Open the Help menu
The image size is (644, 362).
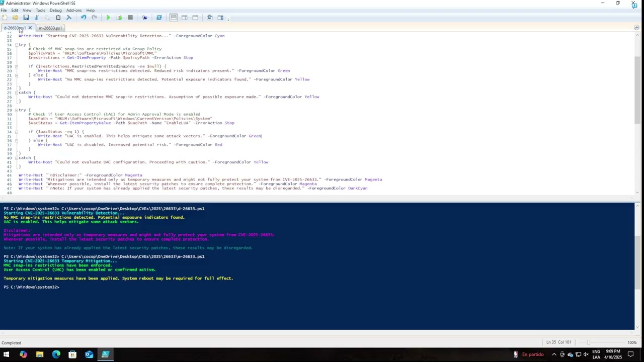(x=90, y=10)
